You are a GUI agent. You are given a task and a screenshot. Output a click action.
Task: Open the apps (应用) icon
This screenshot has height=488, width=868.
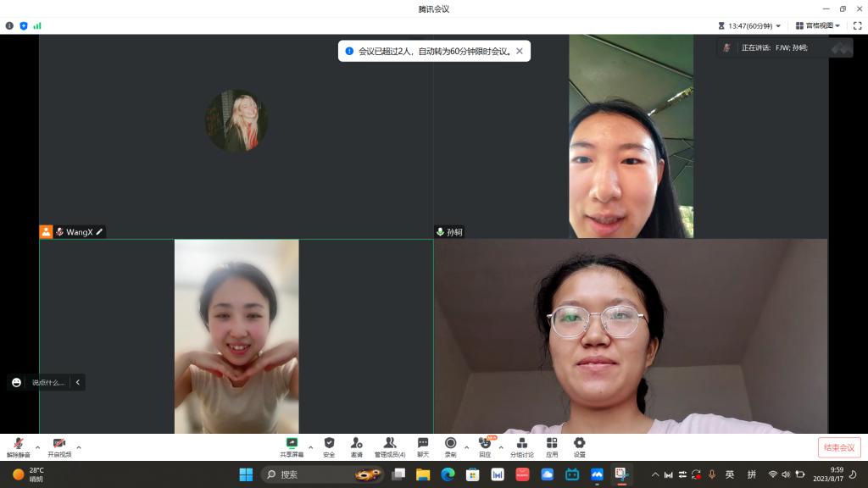552,446
